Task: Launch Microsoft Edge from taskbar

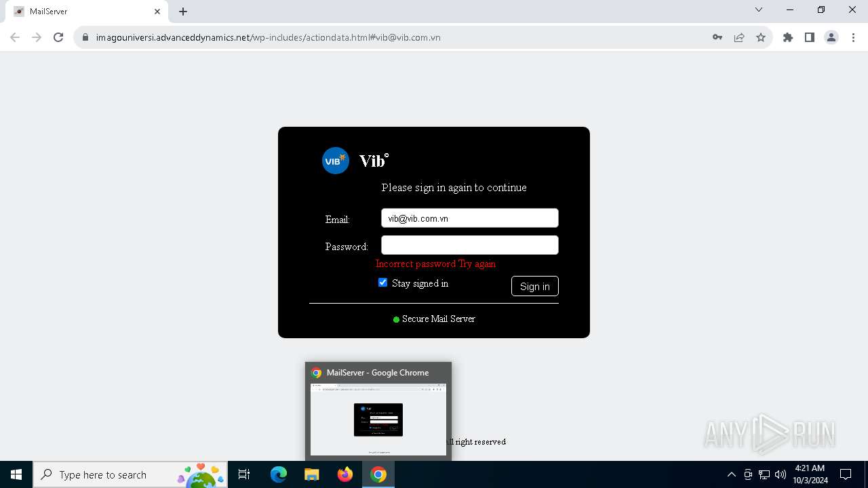Action: (279, 474)
